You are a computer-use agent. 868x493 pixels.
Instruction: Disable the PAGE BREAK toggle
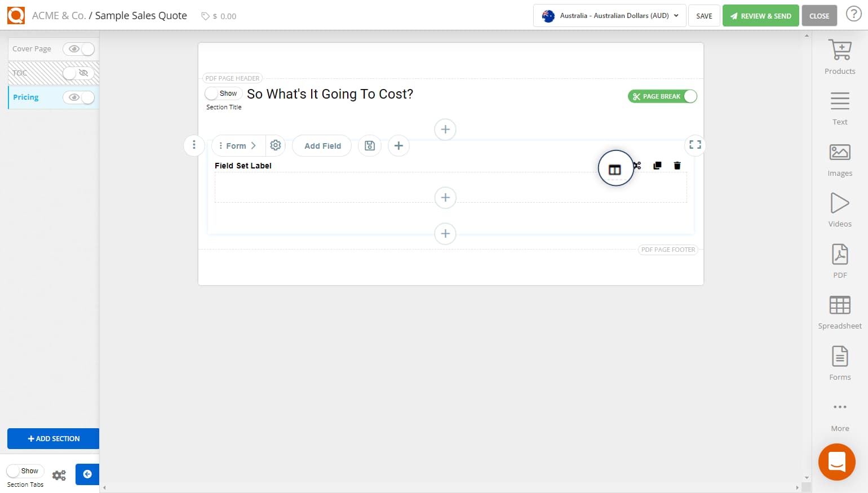point(689,96)
